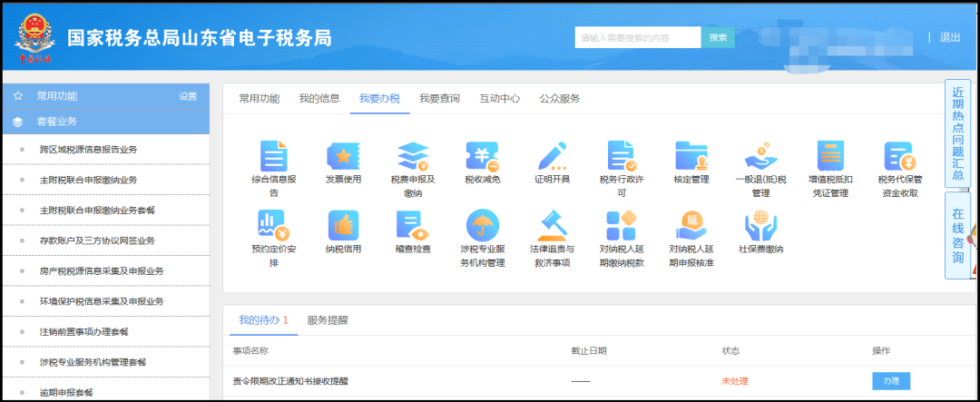Screen dimensions: 980x402
Task: Select the 我要办税 tab
Action: (x=379, y=98)
